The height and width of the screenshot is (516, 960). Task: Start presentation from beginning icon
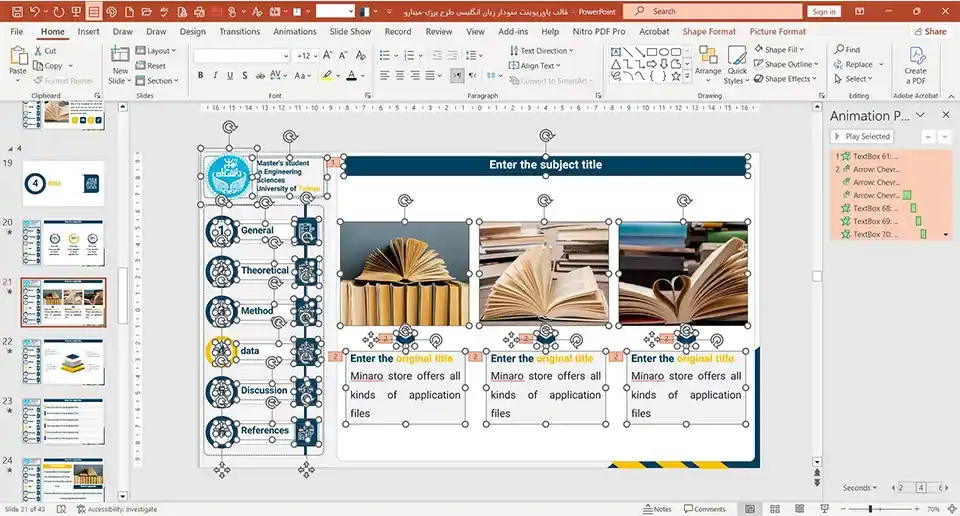76,12
